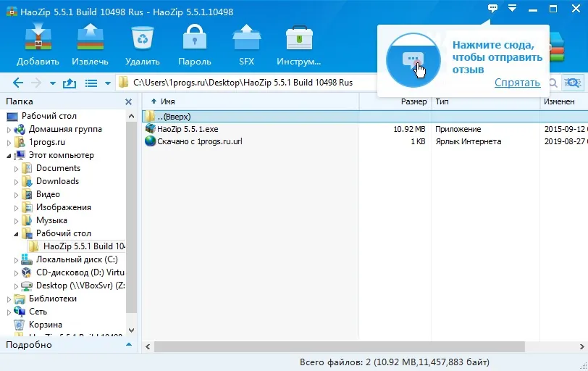Expand the Домашняя группа node
This screenshot has height=371, width=588.
click(x=9, y=130)
